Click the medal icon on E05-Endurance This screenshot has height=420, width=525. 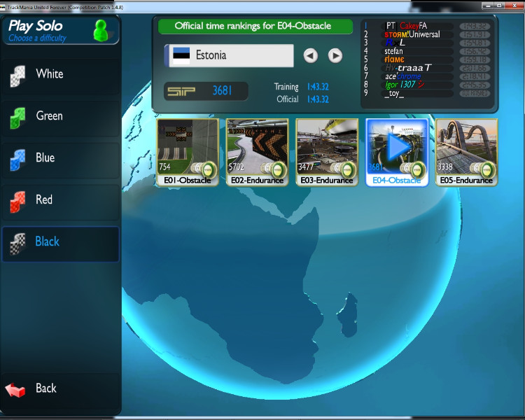[x=485, y=169]
